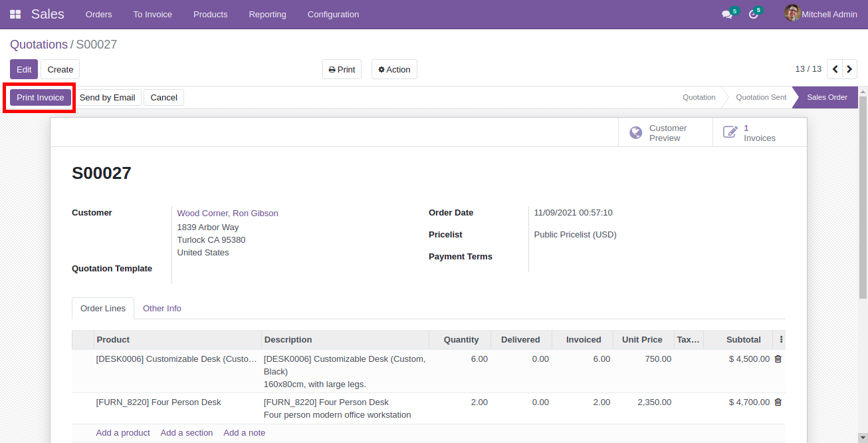Delete the Four Person Desk order line
Viewport: 868px width, 443px height.
(x=778, y=402)
